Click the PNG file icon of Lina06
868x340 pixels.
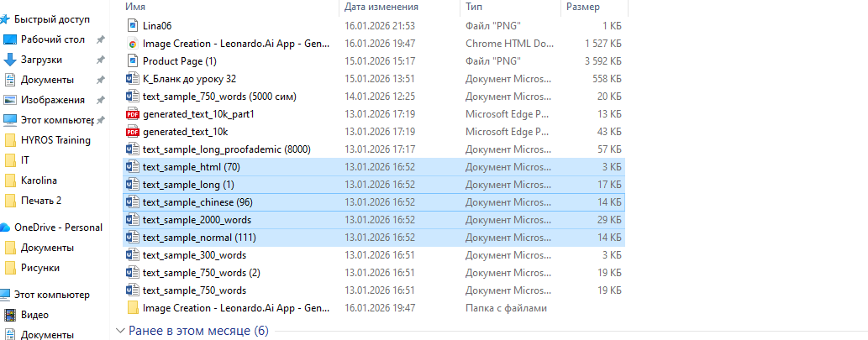click(132, 26)
